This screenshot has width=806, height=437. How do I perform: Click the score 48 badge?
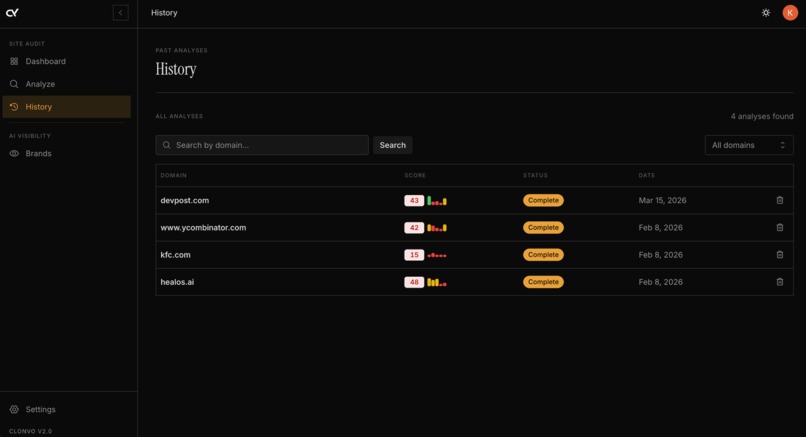(414, 282)
